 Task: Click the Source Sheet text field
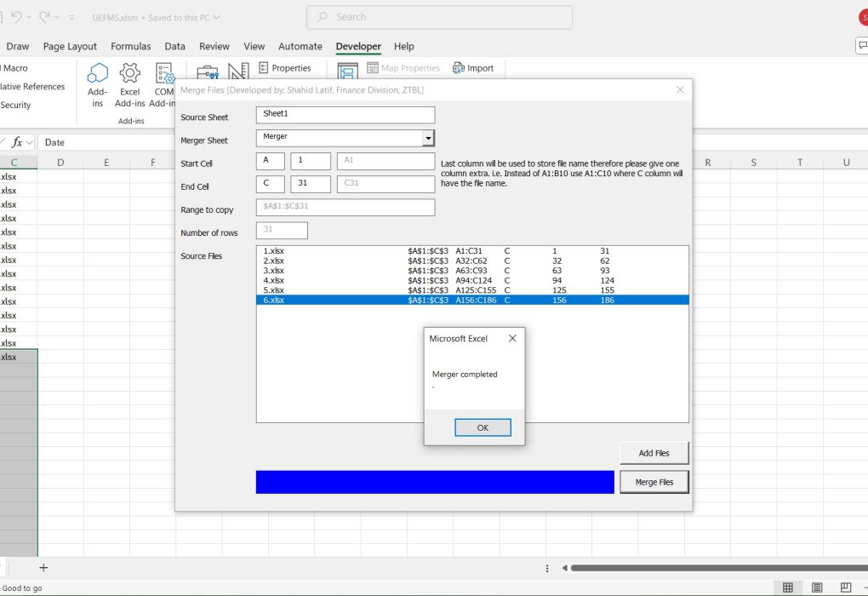pyautogui.click(x=345, y=114)
